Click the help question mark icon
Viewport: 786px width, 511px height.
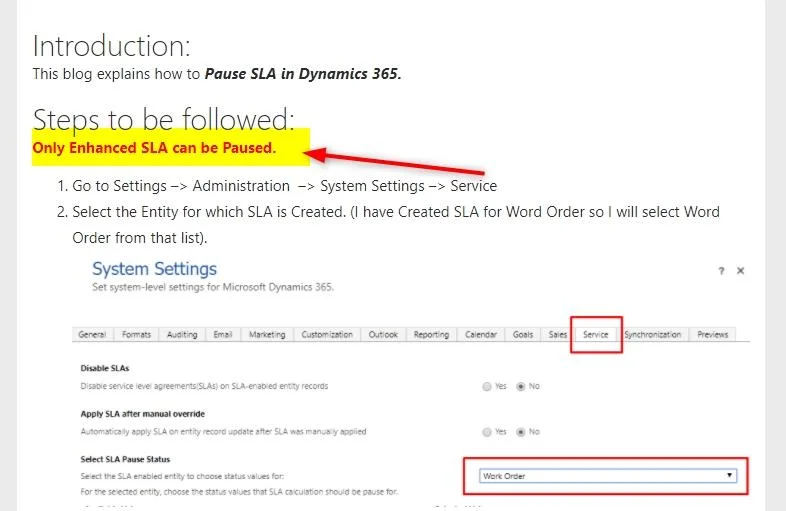721,271
